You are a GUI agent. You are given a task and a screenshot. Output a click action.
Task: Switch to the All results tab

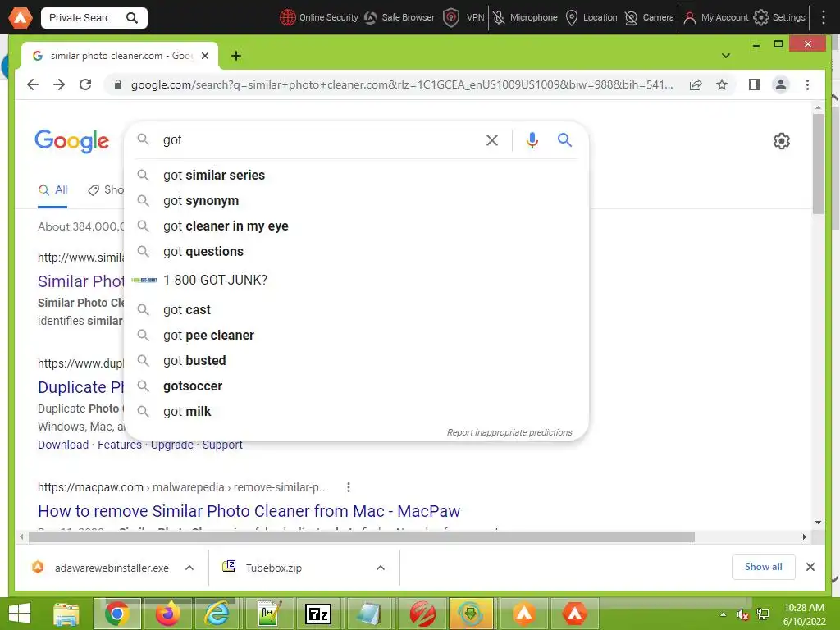point(52,190)
